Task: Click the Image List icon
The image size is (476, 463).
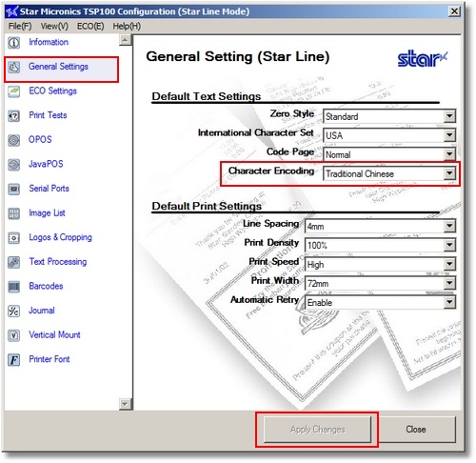Action: pyautogui.click(x=13, y=213)
